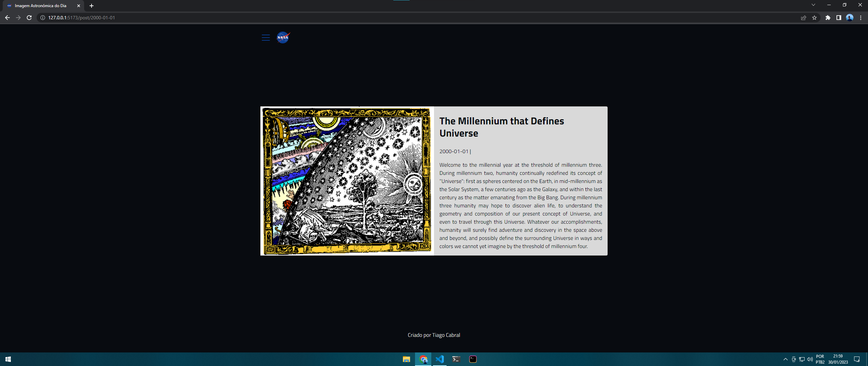This screenshot has width=868, height=366.
Task: Open the hamburger navigation menu
Action: [265, 38]
